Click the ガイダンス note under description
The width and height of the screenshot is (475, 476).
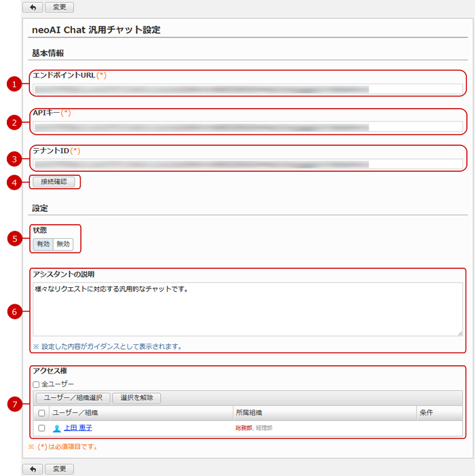click(107, 347)
